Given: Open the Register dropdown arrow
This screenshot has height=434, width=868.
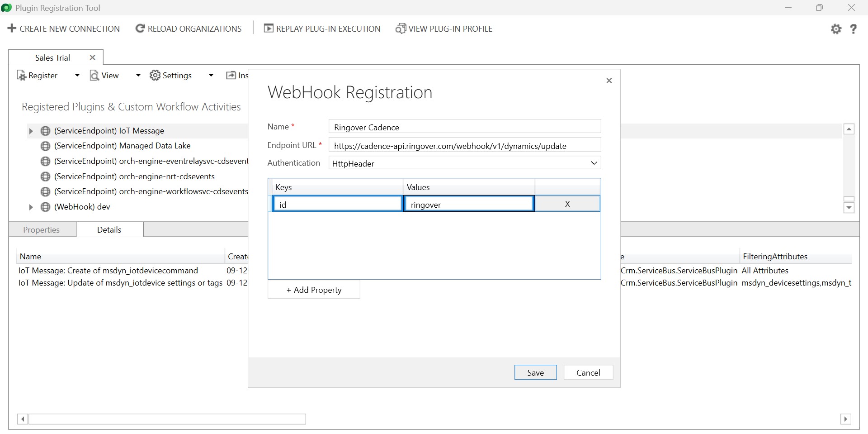Looking at the screenshot, I should click(77, 75).
